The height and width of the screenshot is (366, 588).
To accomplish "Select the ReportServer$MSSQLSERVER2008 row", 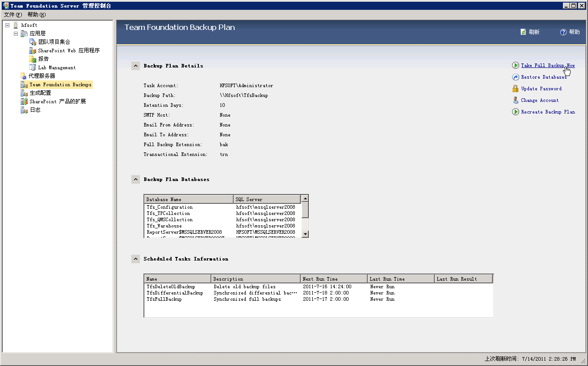I will click(x=222, y=232).
